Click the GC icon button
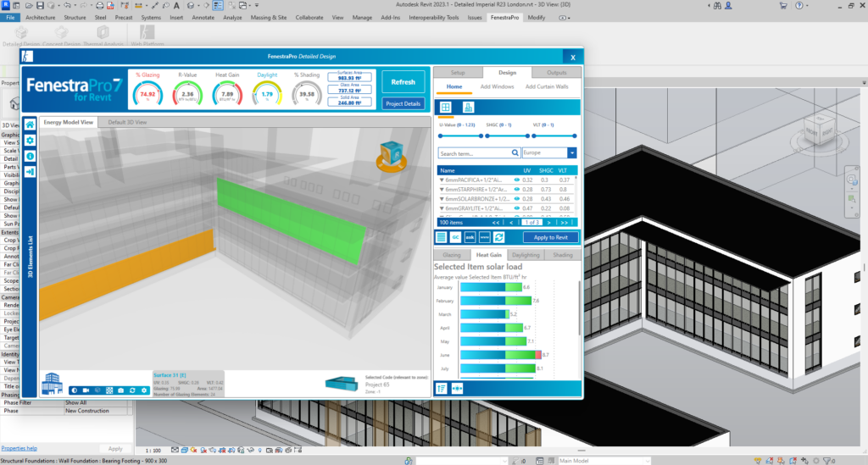The width and height of the screenshot is (868, 465). click(x=455, y=237)
